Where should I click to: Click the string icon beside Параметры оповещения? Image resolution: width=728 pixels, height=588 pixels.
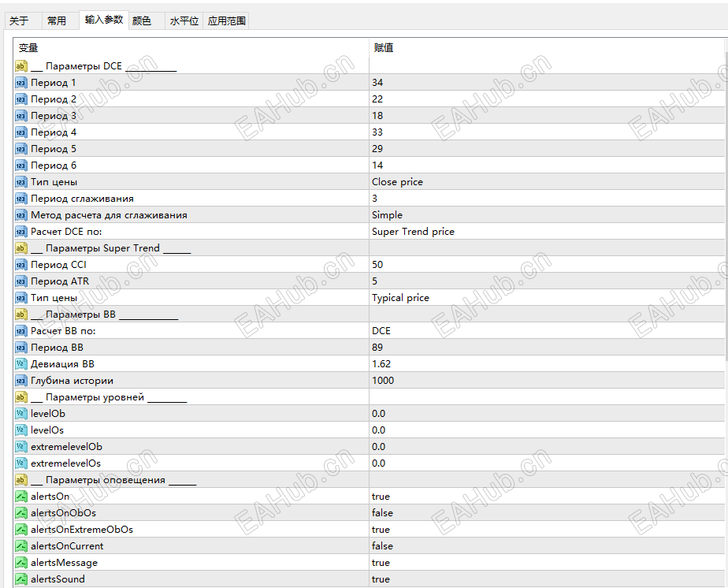coord(21,480)
